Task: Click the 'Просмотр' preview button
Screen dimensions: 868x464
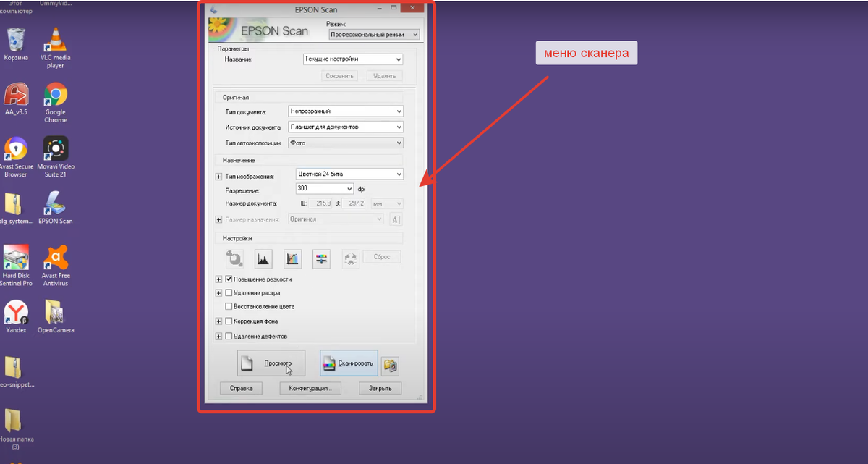Action: click(271, 363)
